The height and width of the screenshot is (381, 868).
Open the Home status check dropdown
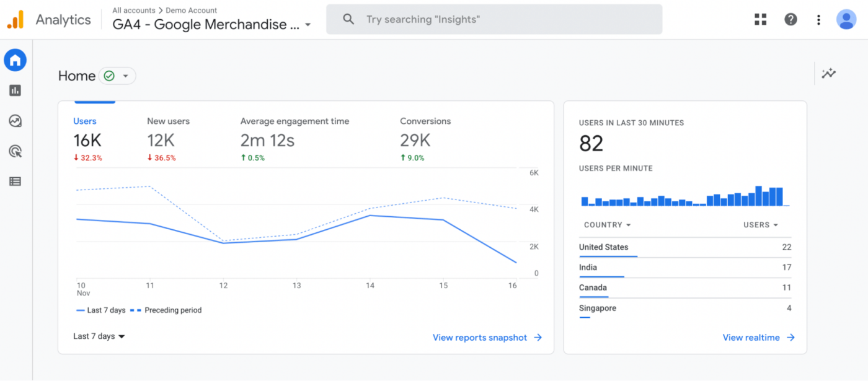click(118, 76)
